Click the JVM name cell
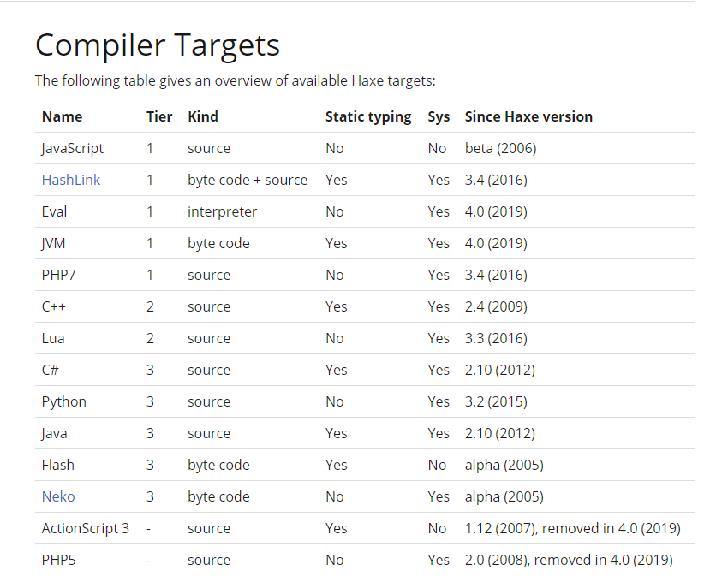This screenshot has width=728, height=588. 53,243
